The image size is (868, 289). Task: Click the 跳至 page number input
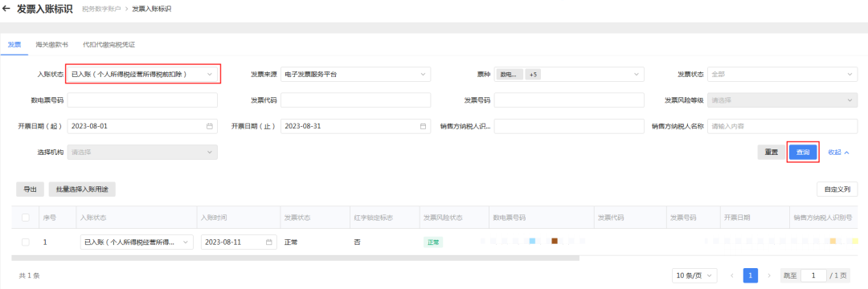(813, 275)
